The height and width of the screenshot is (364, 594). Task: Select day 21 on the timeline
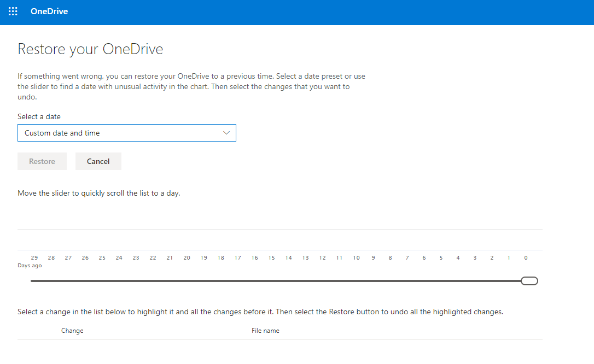(170, 258)
